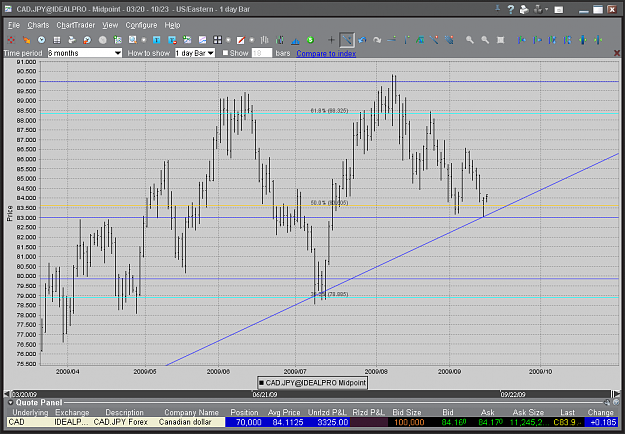Collapse the Quote Panel expander triangle
625x434 pixels.
(x=10, y=403)
